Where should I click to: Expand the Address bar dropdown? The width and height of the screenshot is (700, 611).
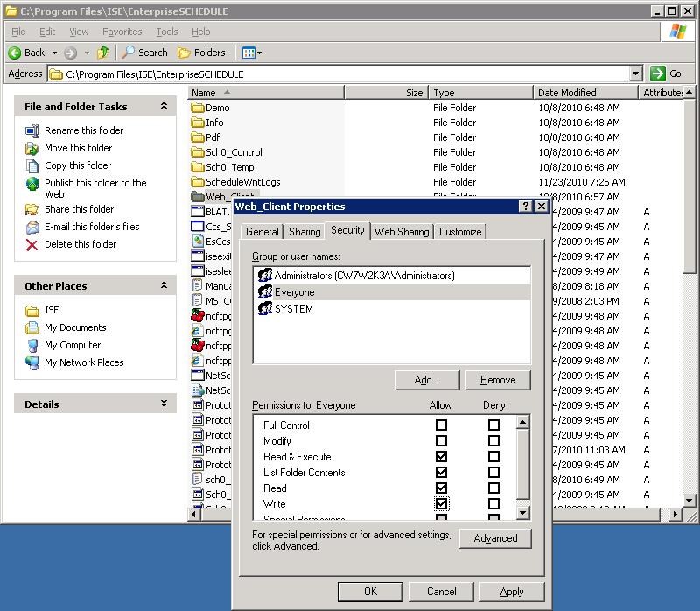(x=636, y=74)
